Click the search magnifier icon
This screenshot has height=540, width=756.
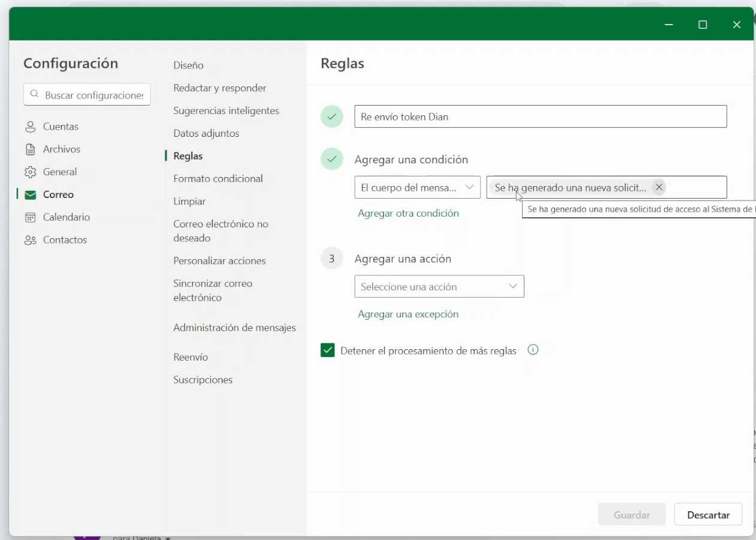point(35,95)
